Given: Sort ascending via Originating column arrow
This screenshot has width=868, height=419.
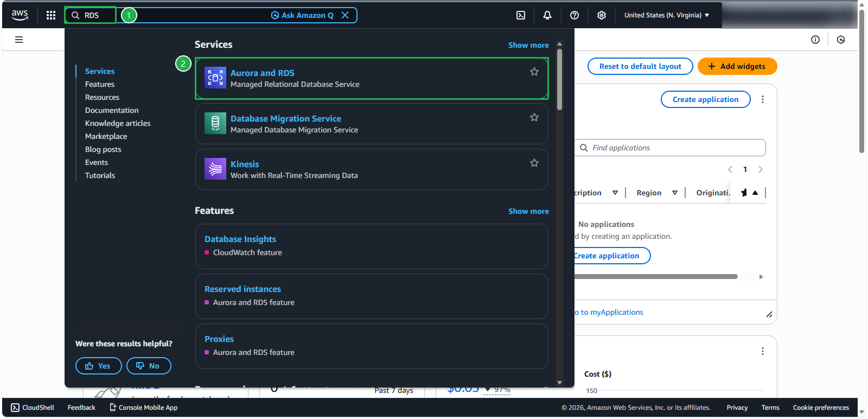Looking at the screenshot, I should pos(755,193).
